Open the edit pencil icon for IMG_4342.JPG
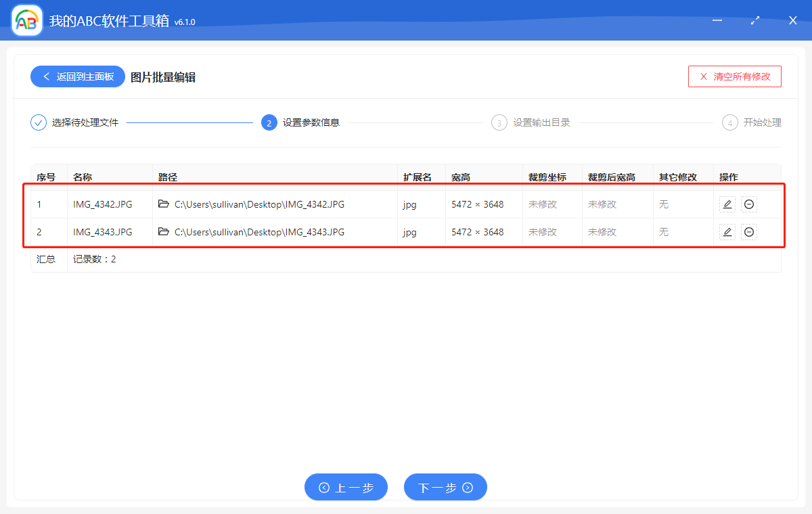Image resolution: width=812 pixels, height=514 pixels. click(x=727, y=204)
